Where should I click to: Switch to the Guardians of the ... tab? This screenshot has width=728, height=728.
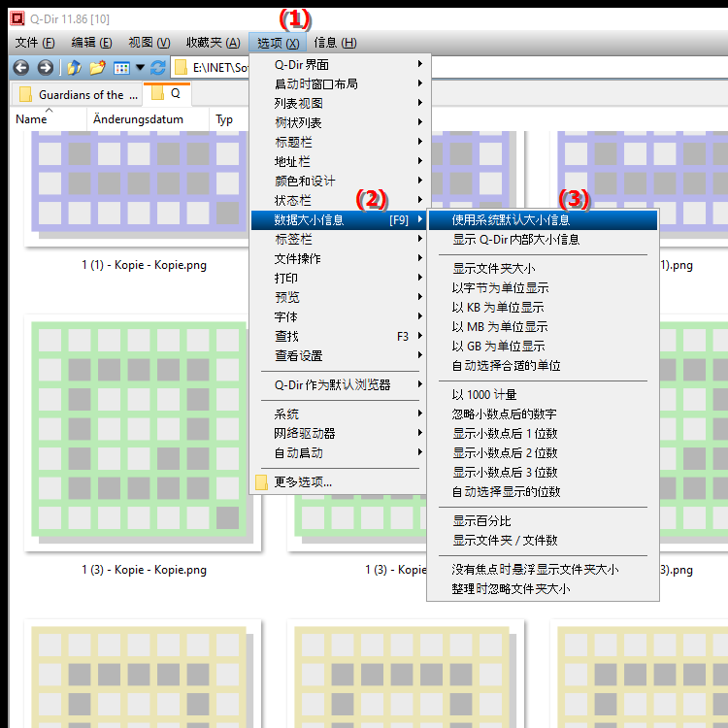78,95
